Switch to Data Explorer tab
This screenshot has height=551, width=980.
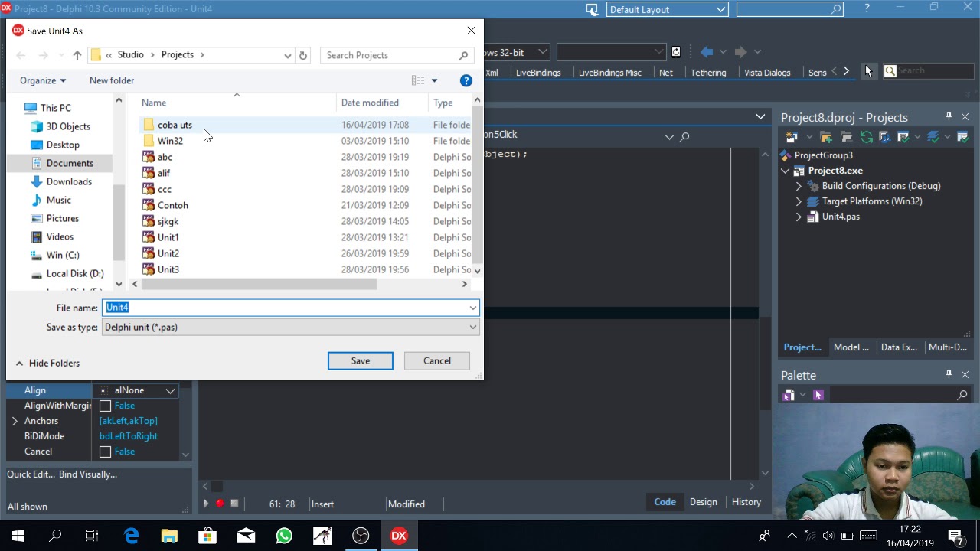tap(899, 347)
